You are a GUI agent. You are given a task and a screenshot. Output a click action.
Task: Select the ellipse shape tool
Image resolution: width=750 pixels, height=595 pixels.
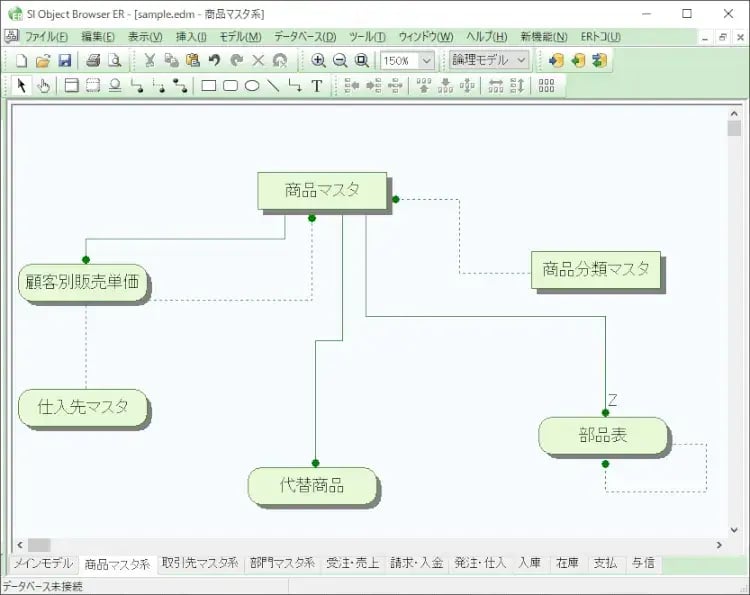[x=252, y=86]
